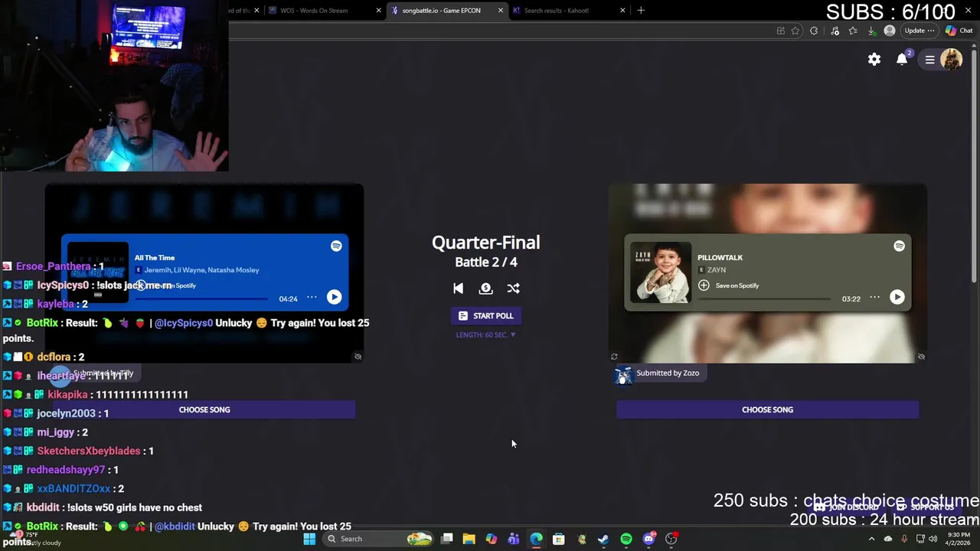Click the PILLOWTALK album cover thumbnail

click(x=661, y=272)
